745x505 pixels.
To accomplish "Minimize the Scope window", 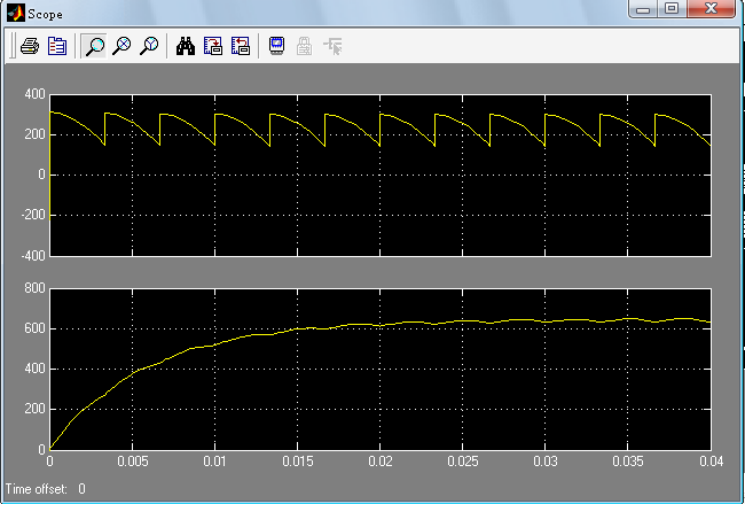I will tap(643, 10).
